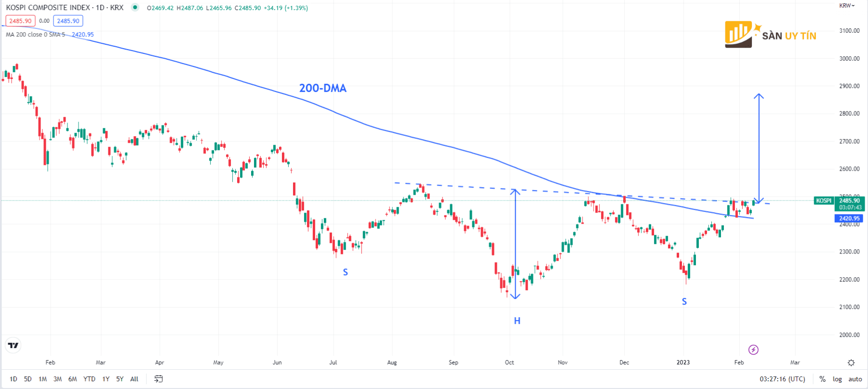
Task: Click the H head label annotation
Action: 517,321
